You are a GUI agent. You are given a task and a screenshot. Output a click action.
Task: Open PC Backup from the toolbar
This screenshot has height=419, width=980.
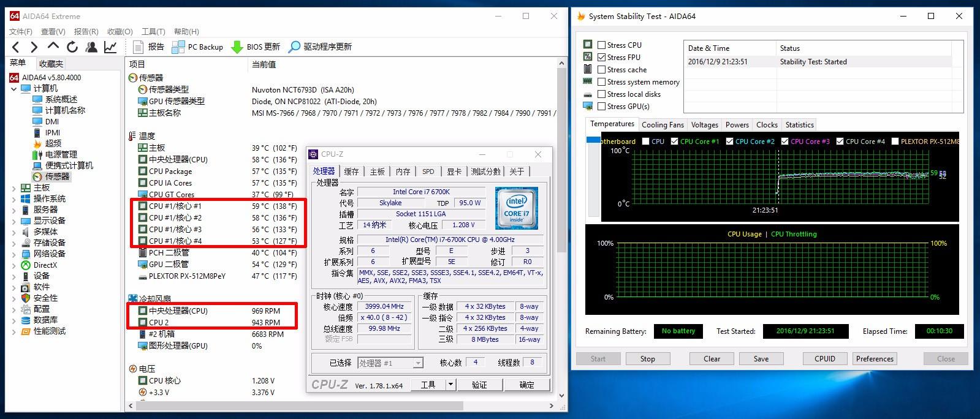pos(197,47)
